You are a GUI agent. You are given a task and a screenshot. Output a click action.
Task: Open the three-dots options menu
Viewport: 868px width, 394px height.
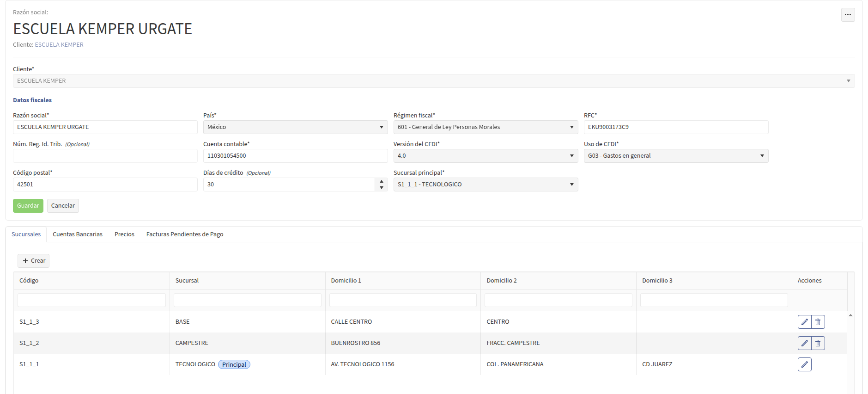(x=848, y=15)
